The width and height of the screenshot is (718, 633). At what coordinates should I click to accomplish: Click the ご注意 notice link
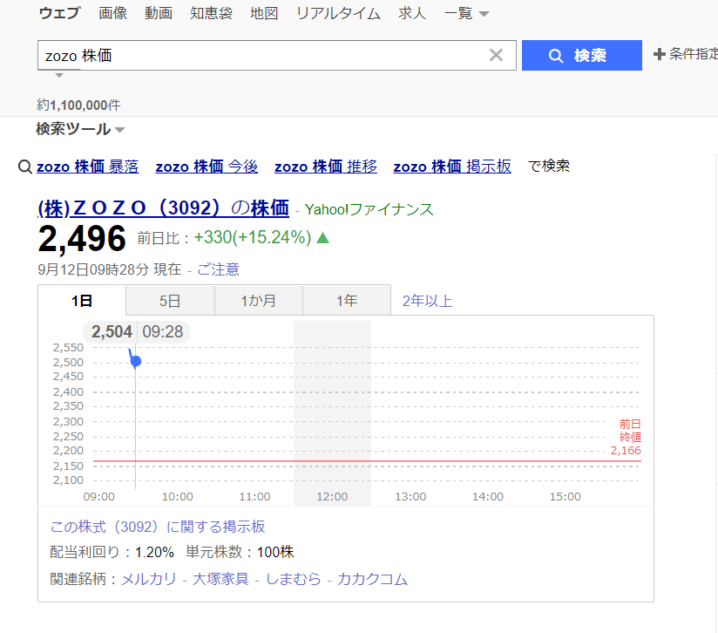(x=218, y=270)
